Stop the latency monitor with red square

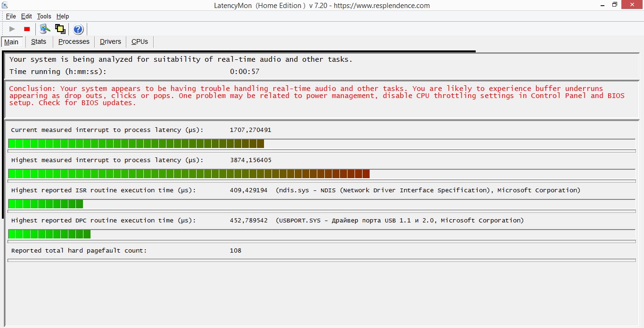point(27,29)
